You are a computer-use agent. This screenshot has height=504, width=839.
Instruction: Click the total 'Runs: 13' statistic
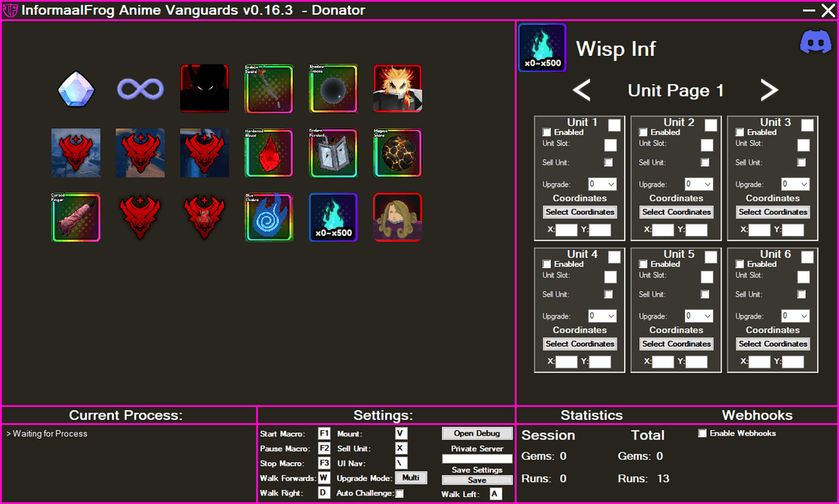pos(643,478)
